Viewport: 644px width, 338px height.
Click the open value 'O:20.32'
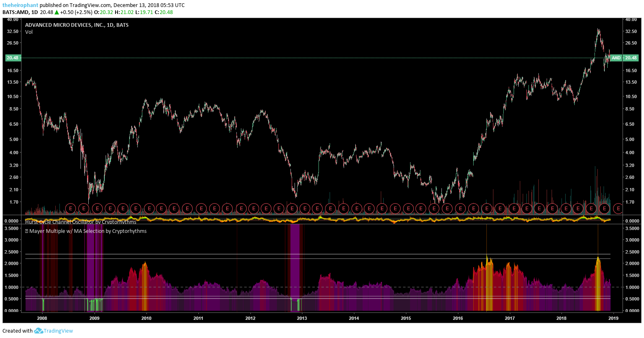pyautogui.click(x=104, y=12)
